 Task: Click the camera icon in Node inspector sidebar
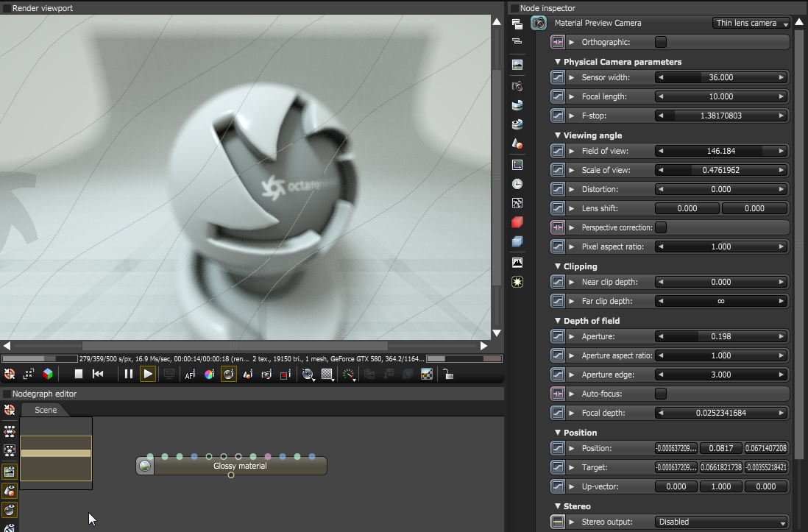(517, 86)
